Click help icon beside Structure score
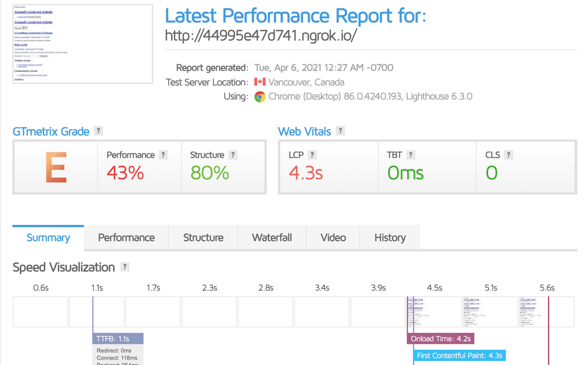Image resolution: width=588 pixels, height=365 pixels. click(233, 155)
